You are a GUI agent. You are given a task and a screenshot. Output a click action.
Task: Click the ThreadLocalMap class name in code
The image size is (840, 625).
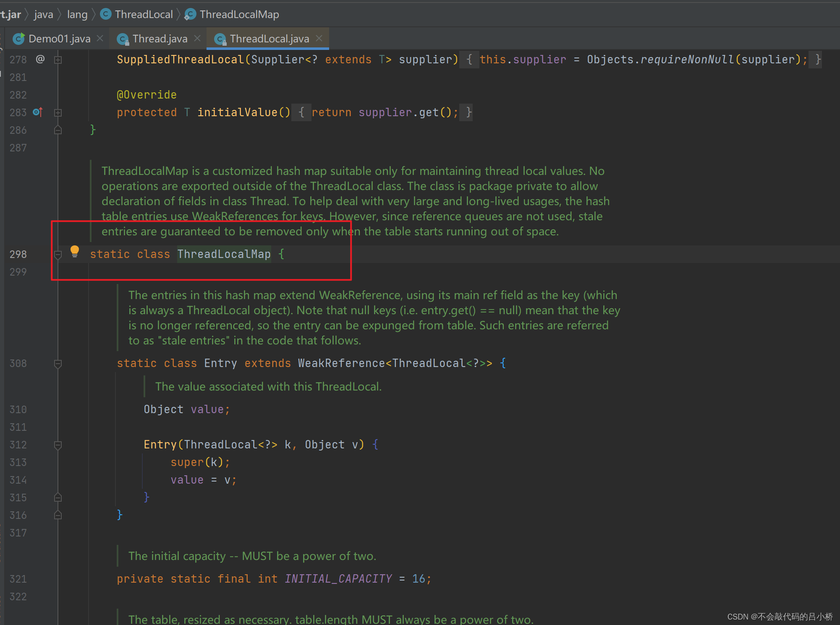coord(224,254)
